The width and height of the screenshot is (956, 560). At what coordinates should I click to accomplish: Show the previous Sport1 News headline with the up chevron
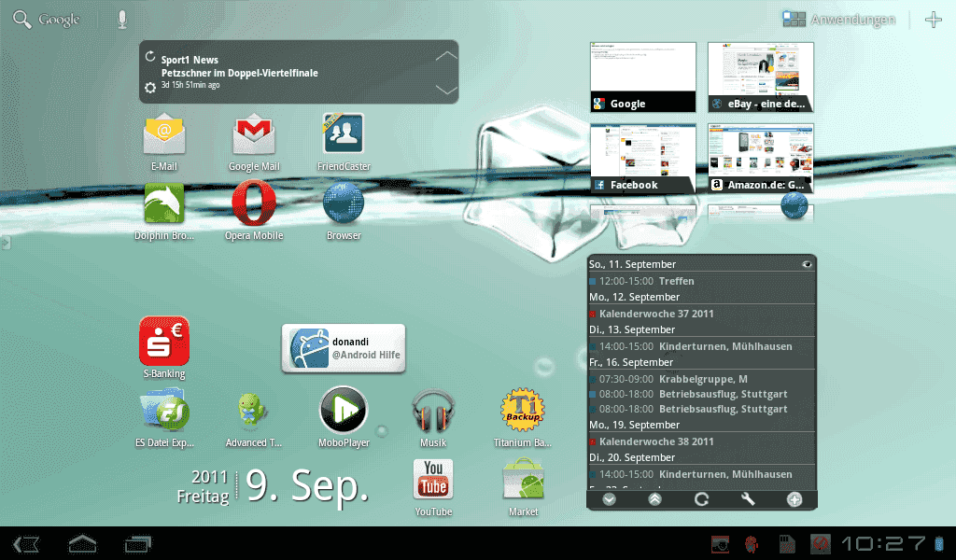coord(446,55)
